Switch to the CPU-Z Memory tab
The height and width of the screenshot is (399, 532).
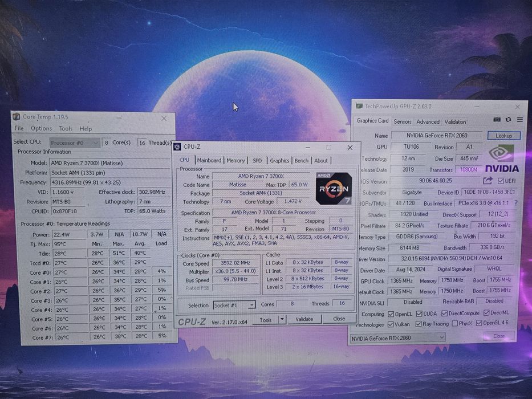tap(235, 160)
